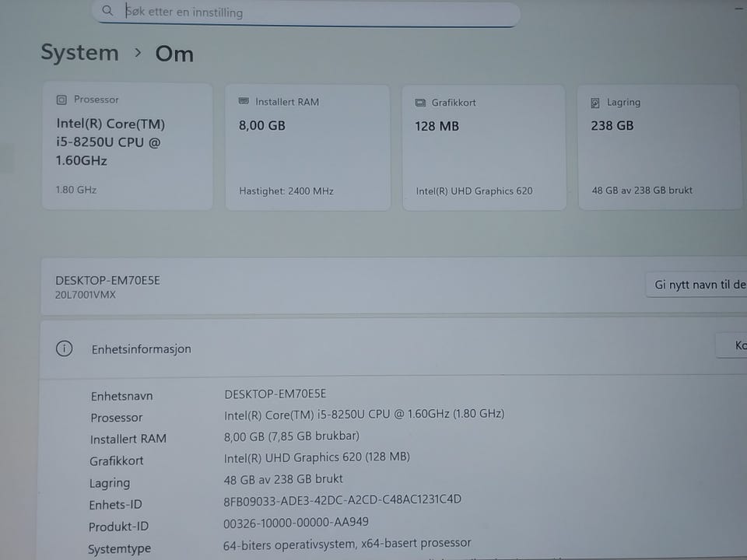Click the Enhetsinformasjon info icon
Viewport: 747px width, 560px height.
65,348
